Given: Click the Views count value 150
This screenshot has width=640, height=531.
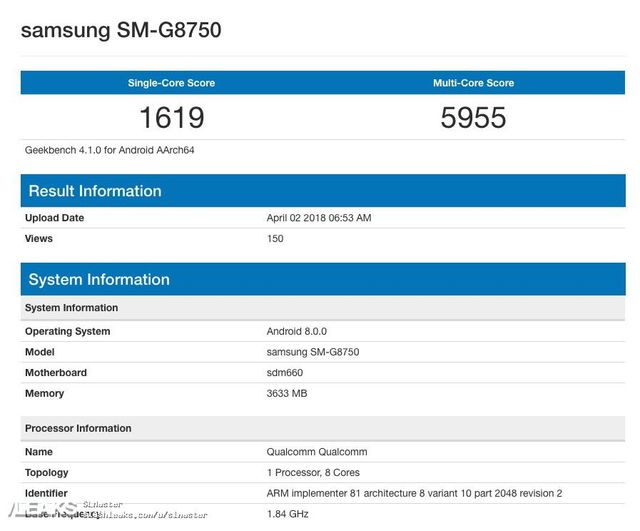Looking at the screenshot, I should click(275, 239).
